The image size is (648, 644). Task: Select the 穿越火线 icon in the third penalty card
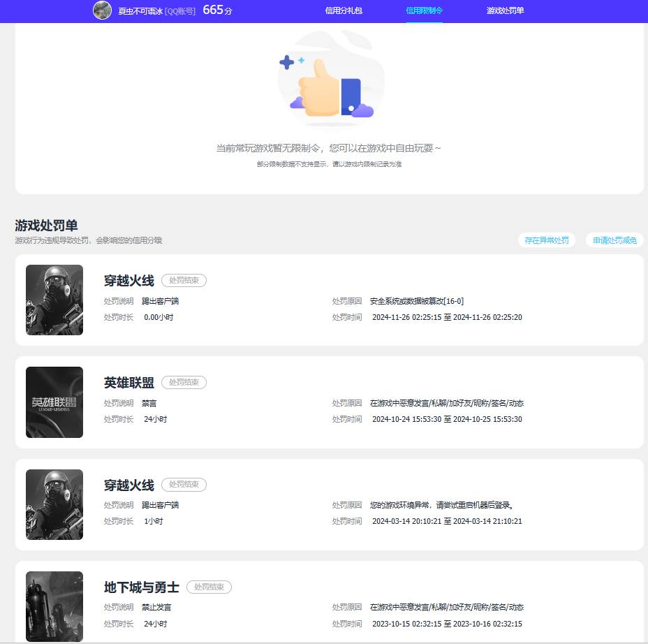click(x=54, y=504)
